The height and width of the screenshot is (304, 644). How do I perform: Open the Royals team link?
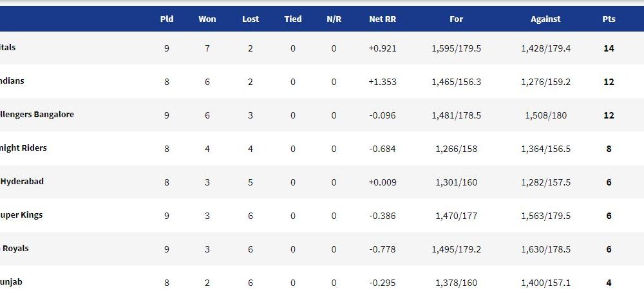(14, 248)
